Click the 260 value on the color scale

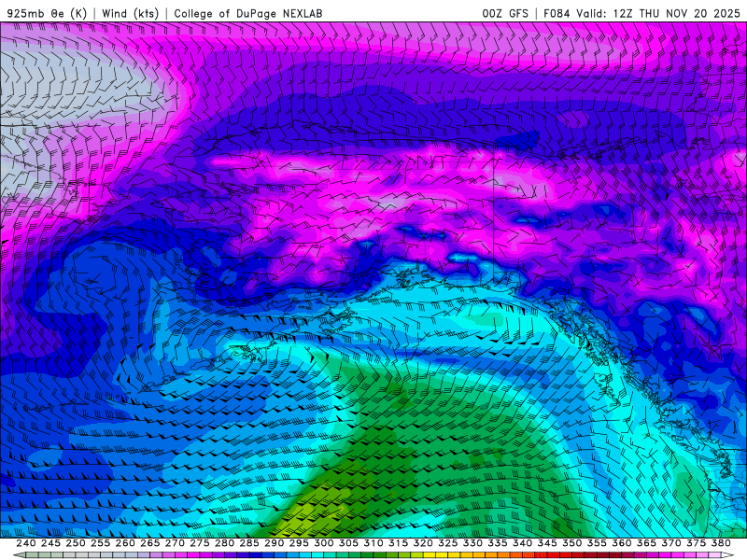pos(125,543)
